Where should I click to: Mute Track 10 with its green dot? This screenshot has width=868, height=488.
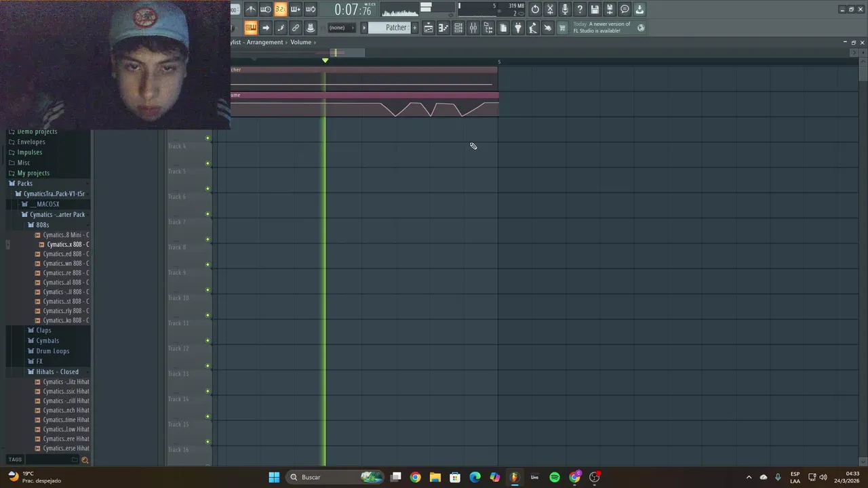208,290
